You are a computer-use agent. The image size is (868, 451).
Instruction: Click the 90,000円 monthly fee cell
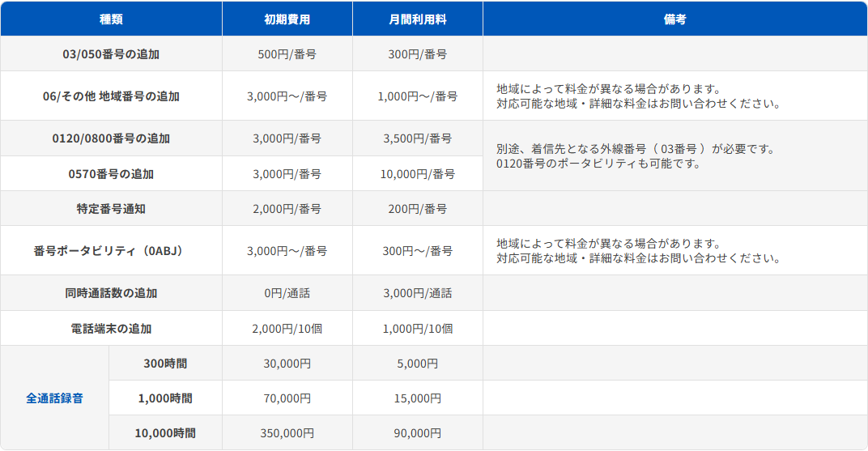point(417,432)
